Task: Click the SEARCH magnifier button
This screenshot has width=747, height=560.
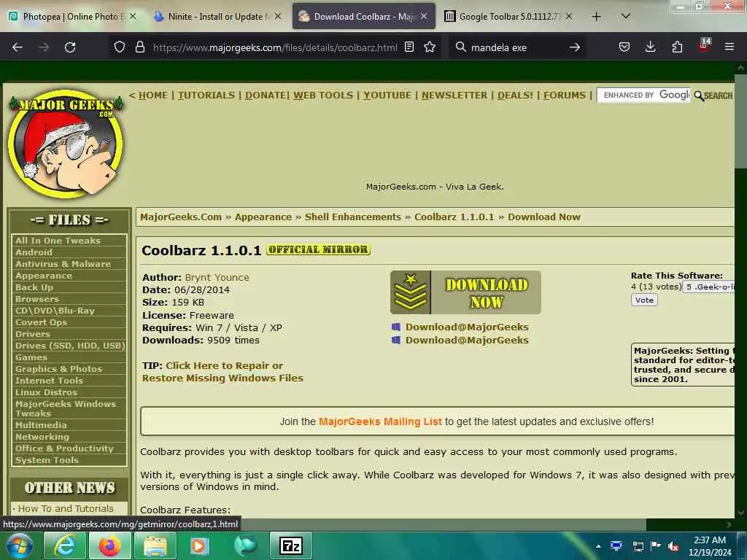Action: (x=713, y=96)
